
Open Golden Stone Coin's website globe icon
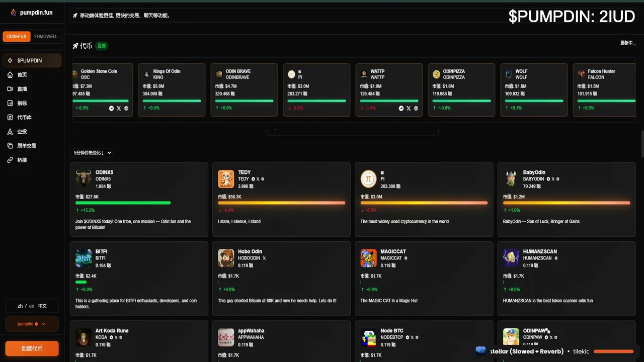point(126,108)
